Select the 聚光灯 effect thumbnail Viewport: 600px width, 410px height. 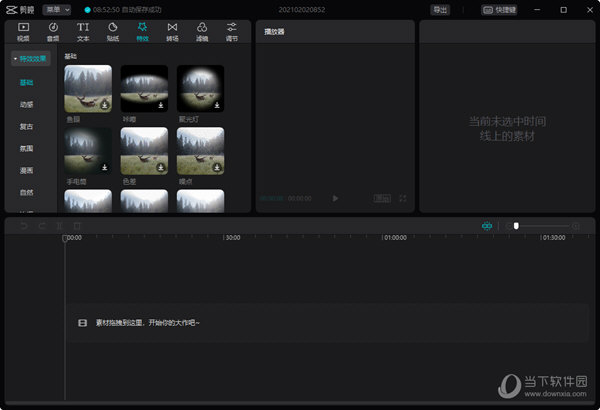[201, 89]
